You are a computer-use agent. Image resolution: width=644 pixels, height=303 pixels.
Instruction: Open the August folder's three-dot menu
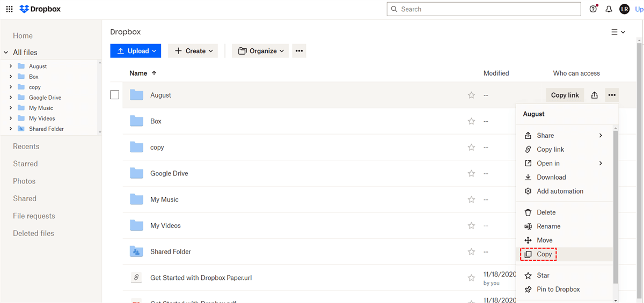click(x=612, y=95)
